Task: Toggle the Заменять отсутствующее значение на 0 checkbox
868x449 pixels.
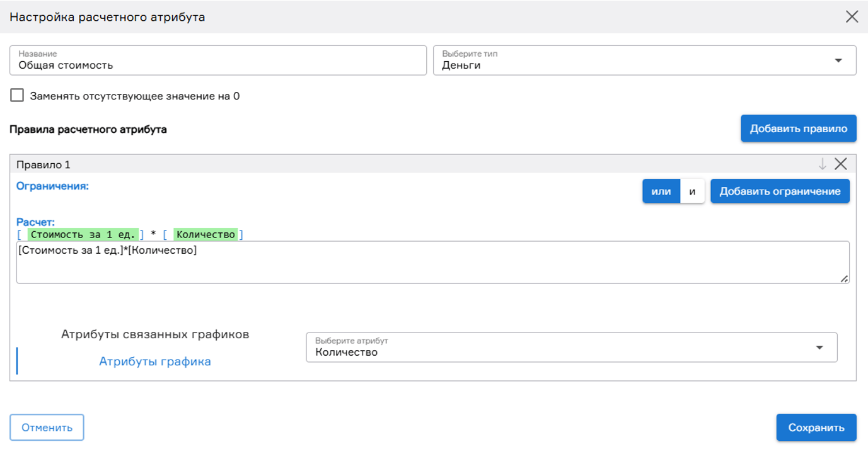Action: pos(17,96)
